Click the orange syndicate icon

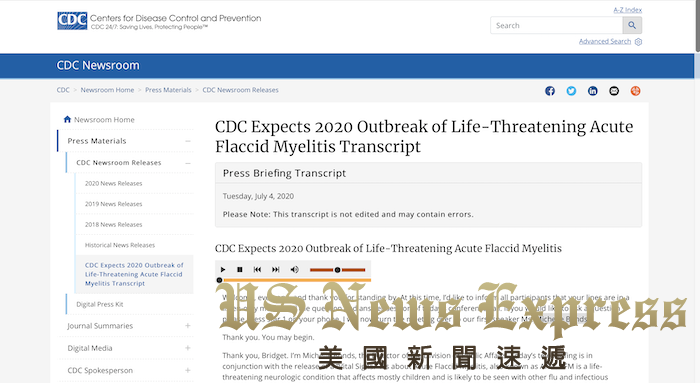tap(635, 91)
